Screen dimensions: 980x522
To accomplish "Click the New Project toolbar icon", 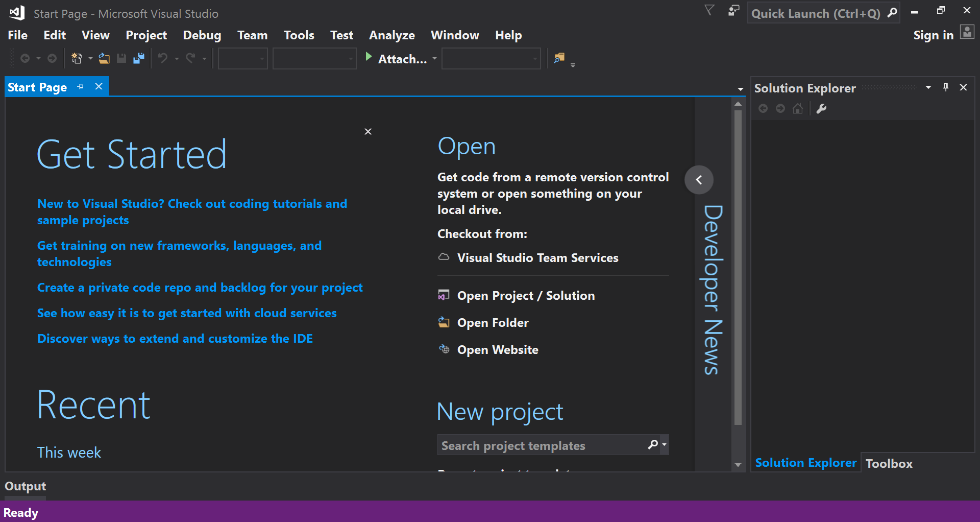I will (x=77, y=59).
